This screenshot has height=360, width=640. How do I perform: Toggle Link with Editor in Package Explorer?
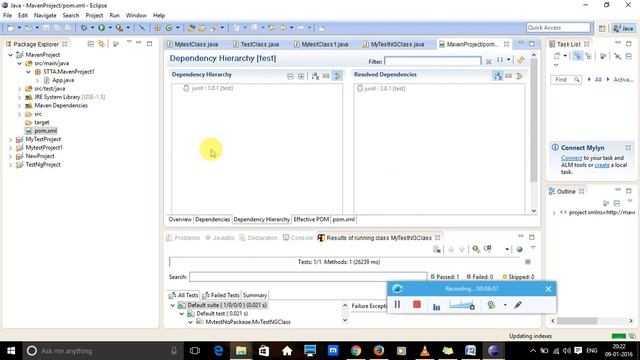tap(101, 44)
